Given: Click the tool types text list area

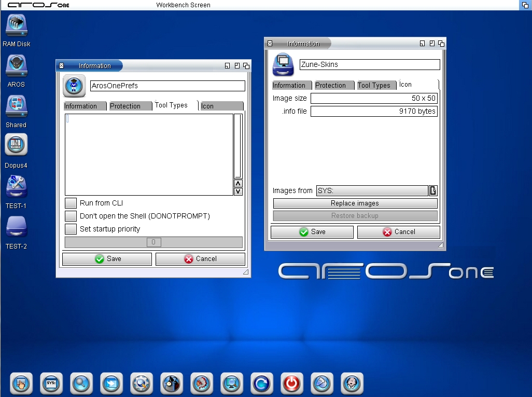Looking at the screenshot, I should click(149, 155).
